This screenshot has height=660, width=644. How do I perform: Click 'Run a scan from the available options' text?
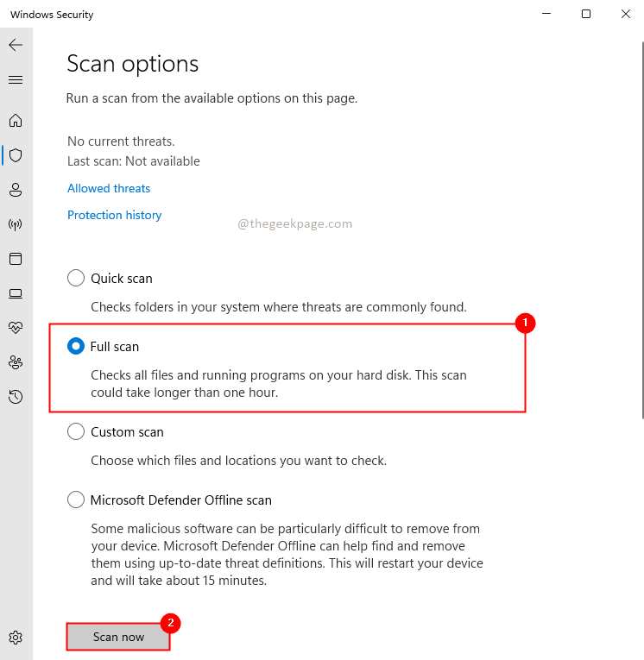coord(212,98)
